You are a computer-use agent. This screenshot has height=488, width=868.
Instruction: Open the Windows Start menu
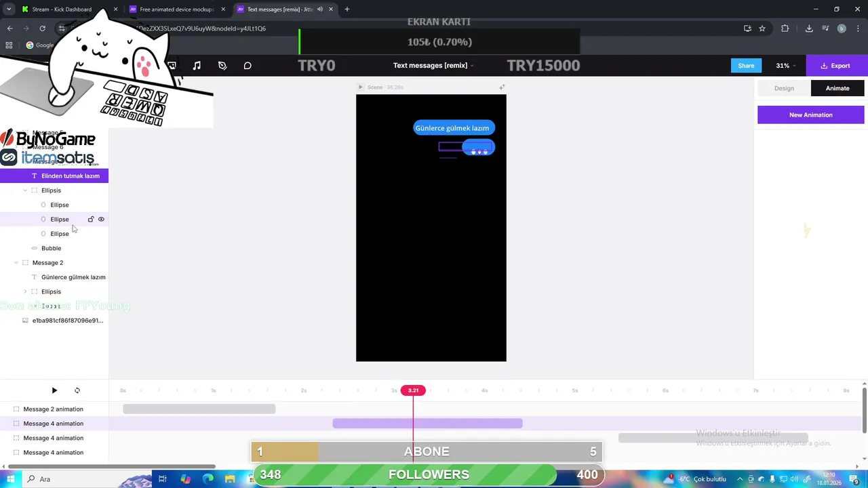10,479
